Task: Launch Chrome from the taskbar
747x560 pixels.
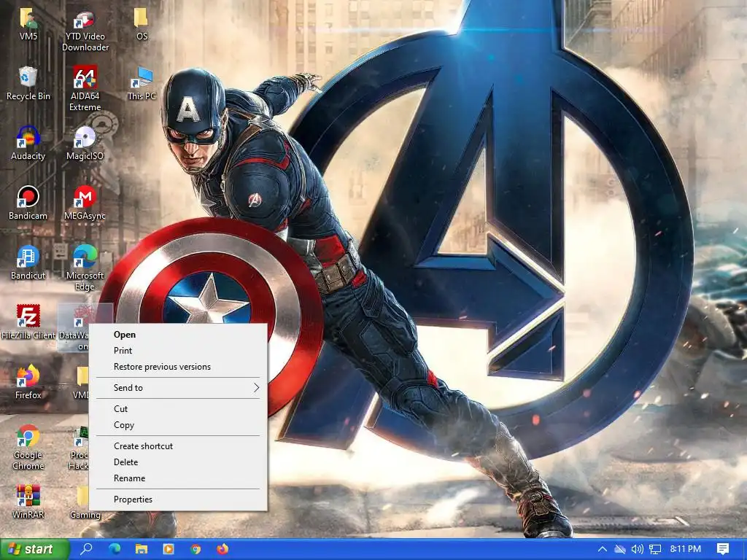Action: click(196, 549)
